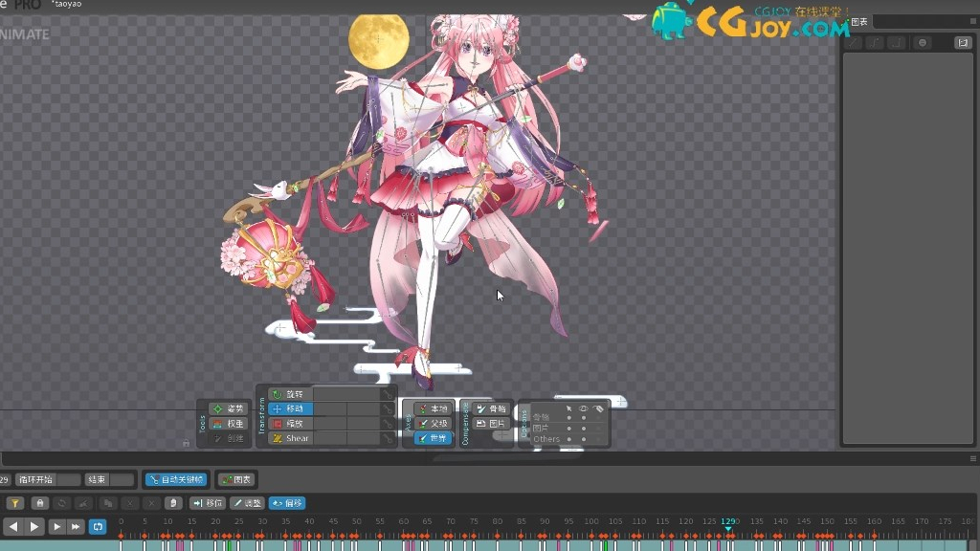
Task: Click the timeline refresh/loop-sync icon
Action: click(62, 503)
